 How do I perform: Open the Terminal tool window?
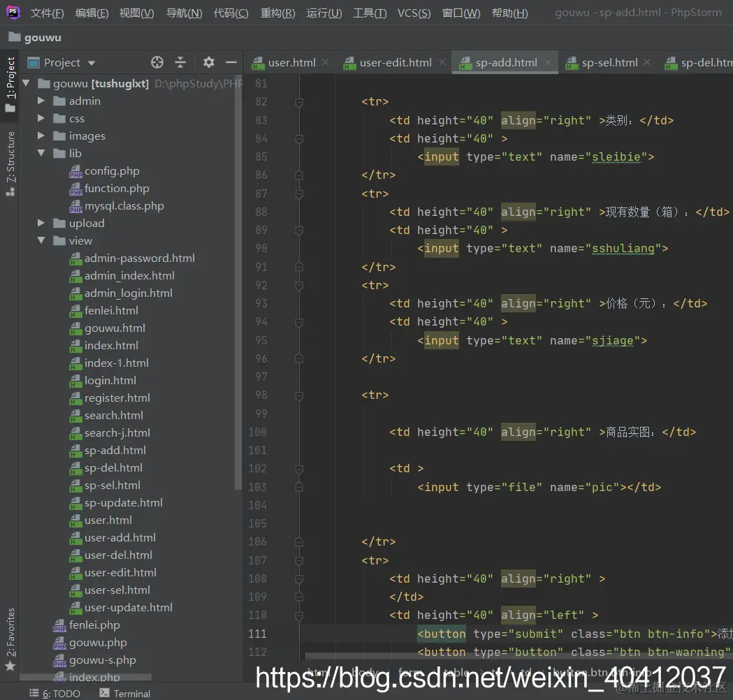click(125, 694)
